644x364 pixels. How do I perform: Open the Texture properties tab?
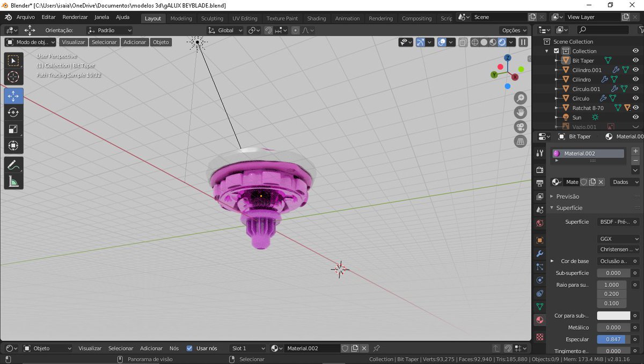point(540,337)
